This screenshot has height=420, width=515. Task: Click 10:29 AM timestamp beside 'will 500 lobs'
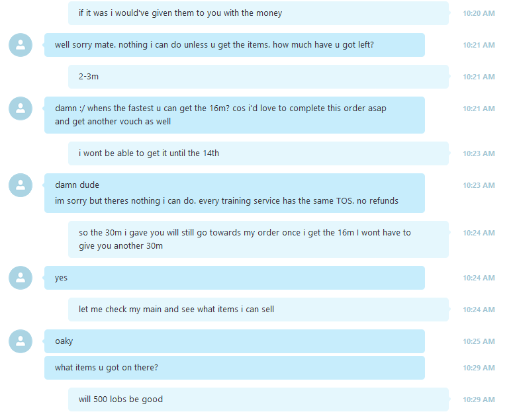point(479,399)
